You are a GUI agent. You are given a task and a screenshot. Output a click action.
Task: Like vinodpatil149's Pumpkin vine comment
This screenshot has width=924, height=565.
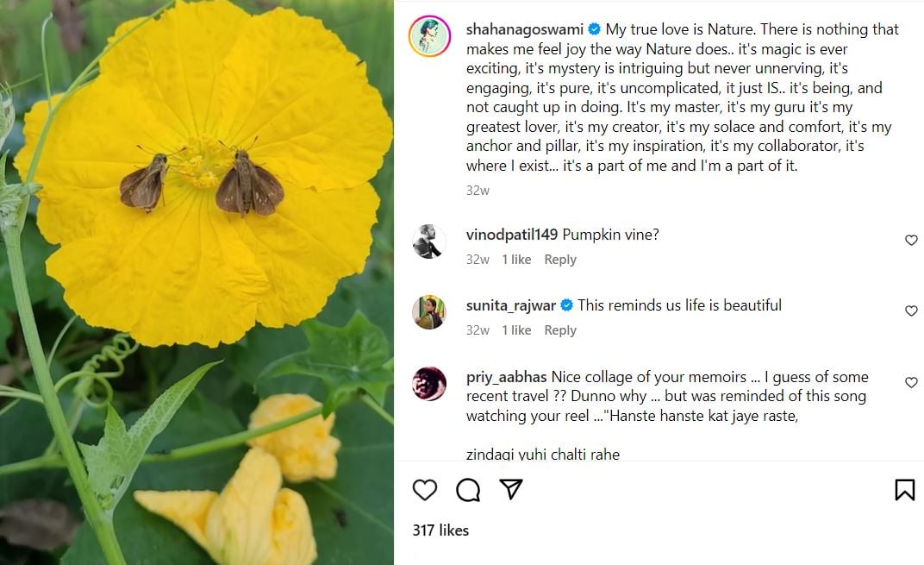[911, 241]
